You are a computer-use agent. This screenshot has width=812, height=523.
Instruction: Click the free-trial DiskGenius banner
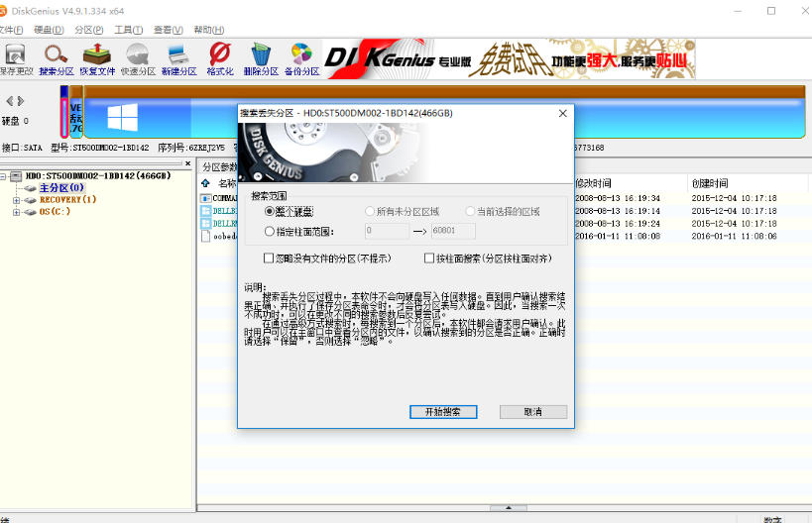509,59
